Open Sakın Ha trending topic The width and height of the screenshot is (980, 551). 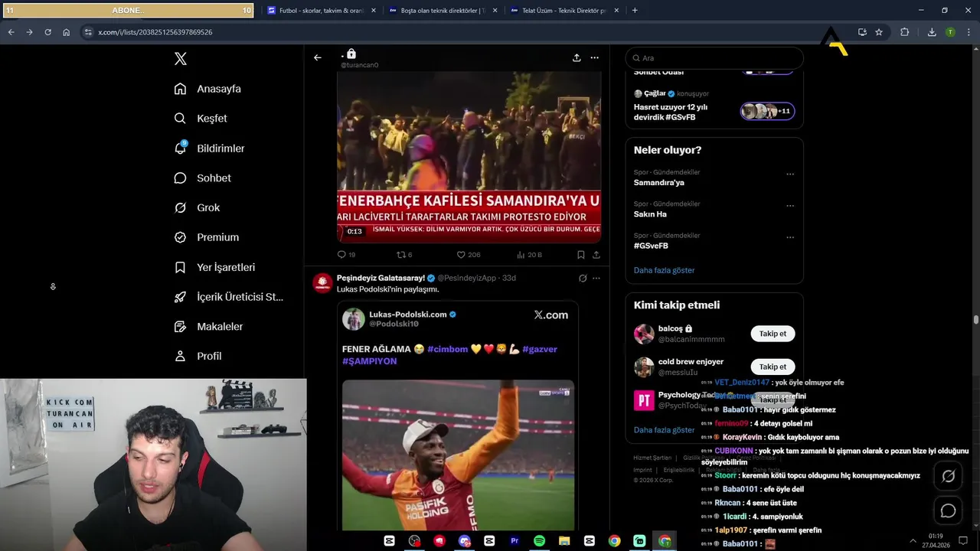click(650, 214)
